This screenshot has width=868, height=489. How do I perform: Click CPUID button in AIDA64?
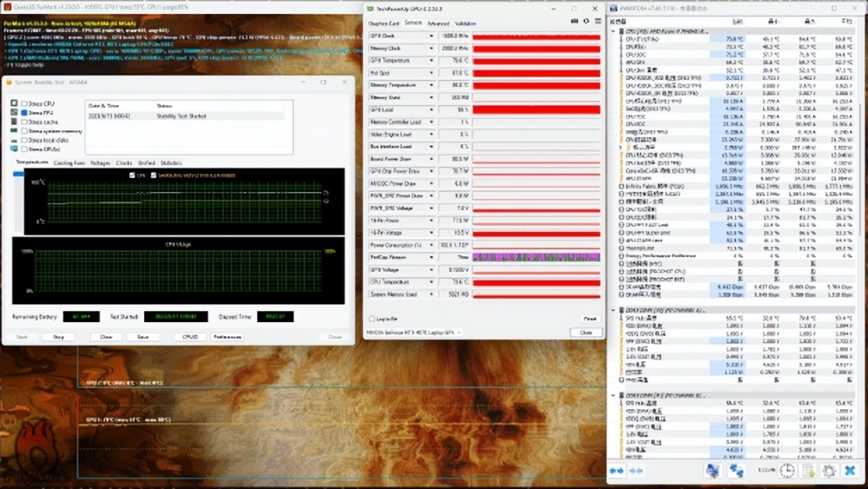190,337
